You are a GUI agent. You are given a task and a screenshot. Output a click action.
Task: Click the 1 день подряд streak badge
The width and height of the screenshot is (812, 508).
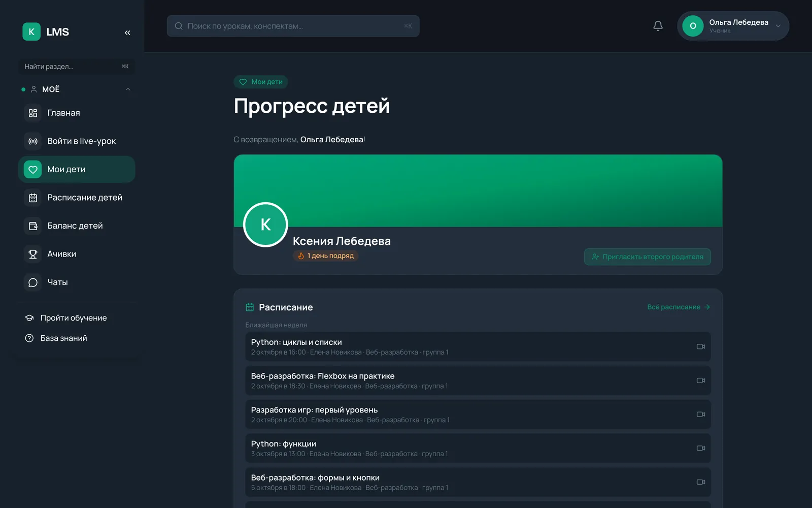click(325, 256)
